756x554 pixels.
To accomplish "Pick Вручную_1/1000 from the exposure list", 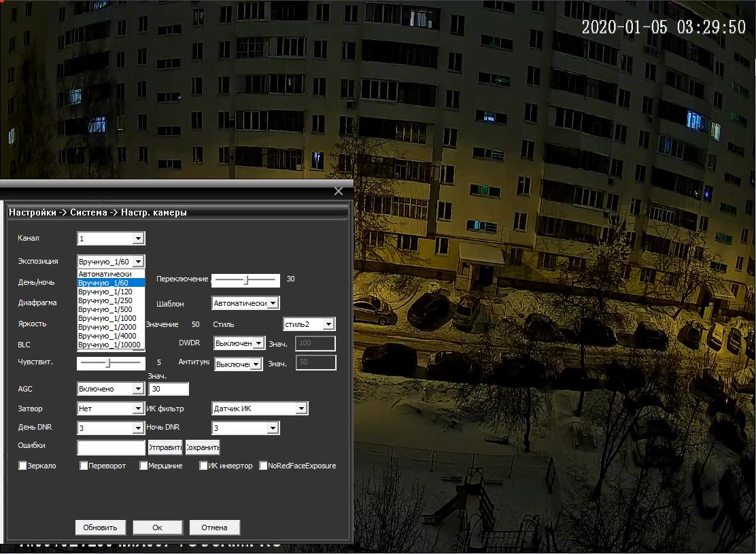I will tap(107, 318).
